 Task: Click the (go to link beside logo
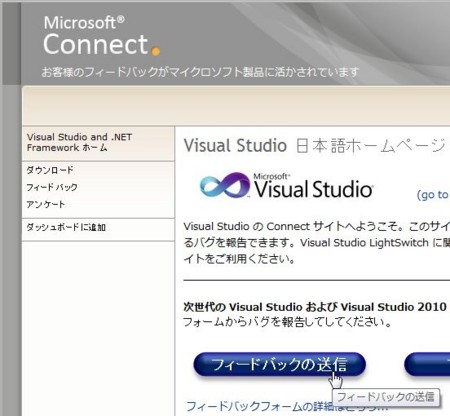[433, 195]
